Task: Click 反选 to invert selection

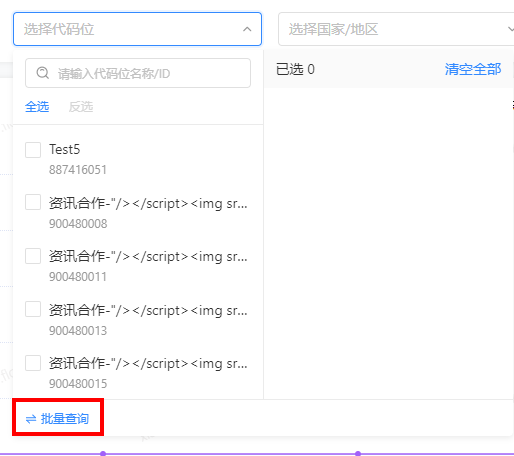Action: 81,107
